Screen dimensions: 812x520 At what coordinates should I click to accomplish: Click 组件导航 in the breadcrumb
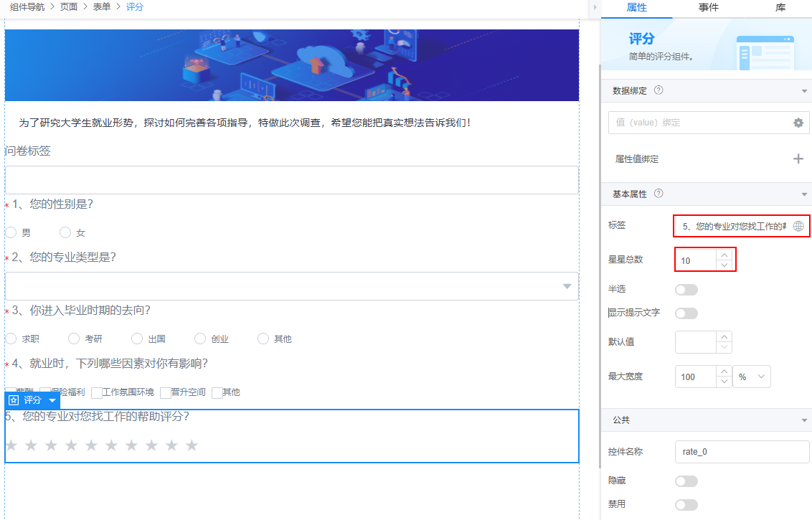(27, 6)
